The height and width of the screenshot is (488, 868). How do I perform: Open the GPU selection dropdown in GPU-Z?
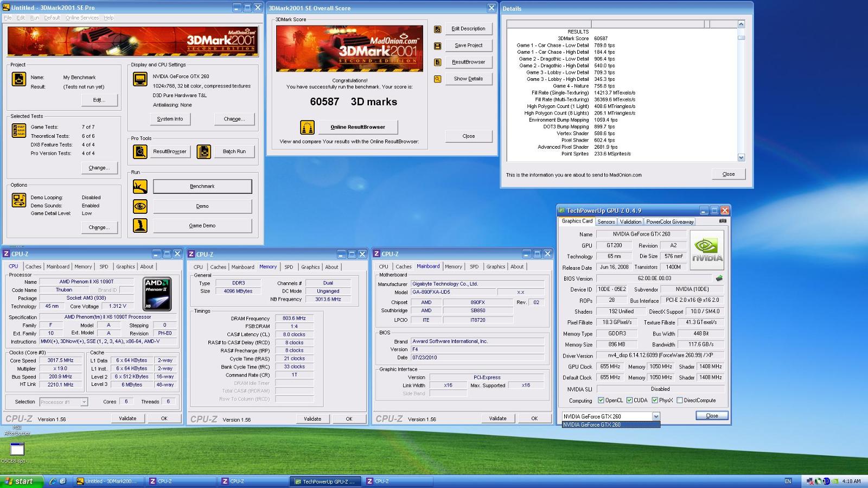coord(656,416)
